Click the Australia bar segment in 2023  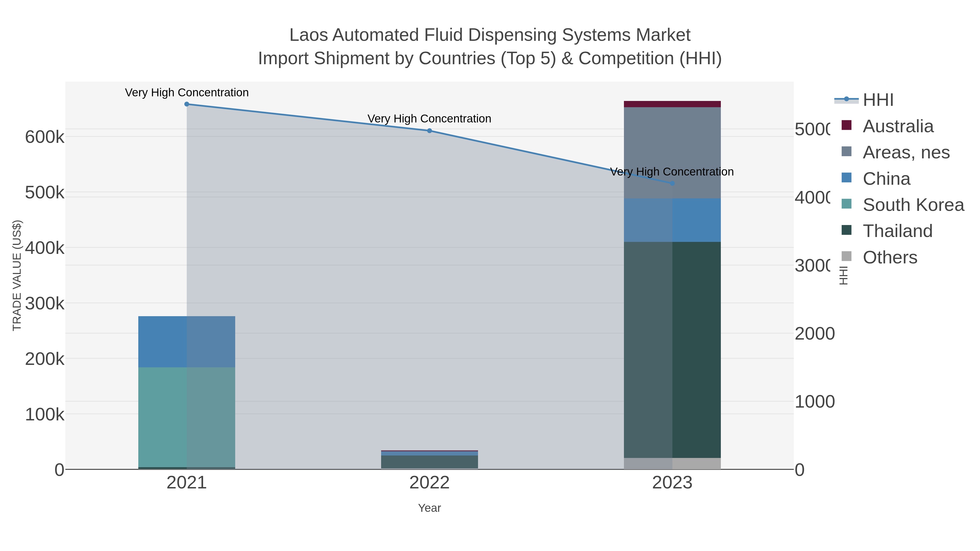tap(672, 104)
